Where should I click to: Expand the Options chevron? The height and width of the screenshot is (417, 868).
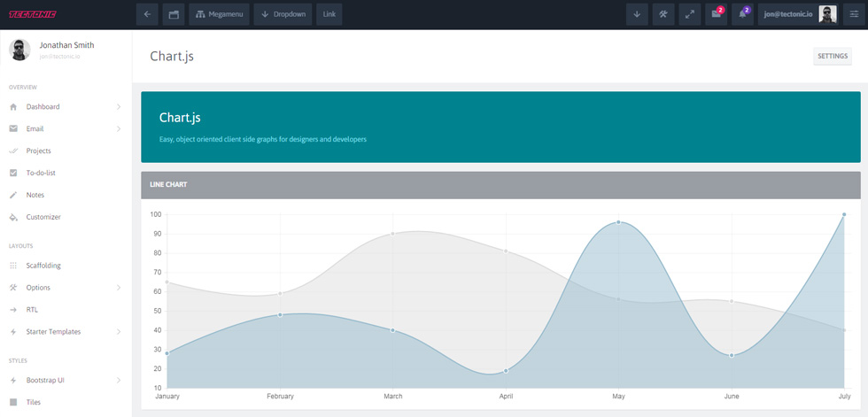click(119, 288)
